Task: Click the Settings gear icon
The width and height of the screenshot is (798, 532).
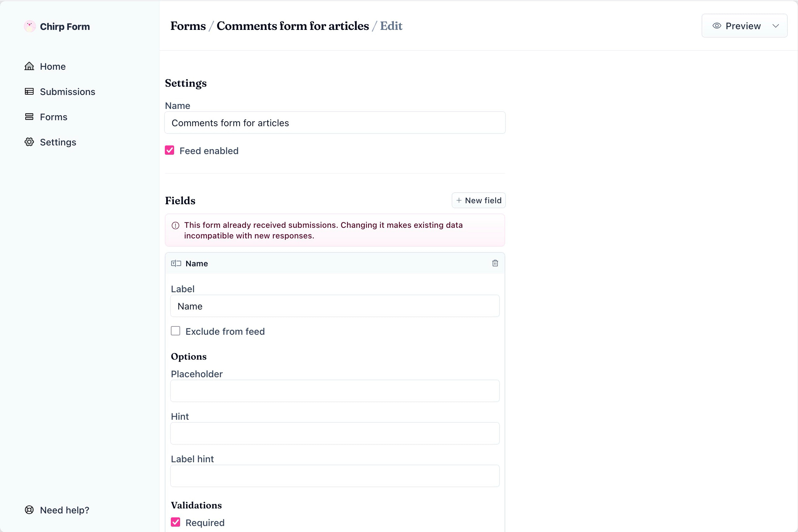Action: (29, 142)
